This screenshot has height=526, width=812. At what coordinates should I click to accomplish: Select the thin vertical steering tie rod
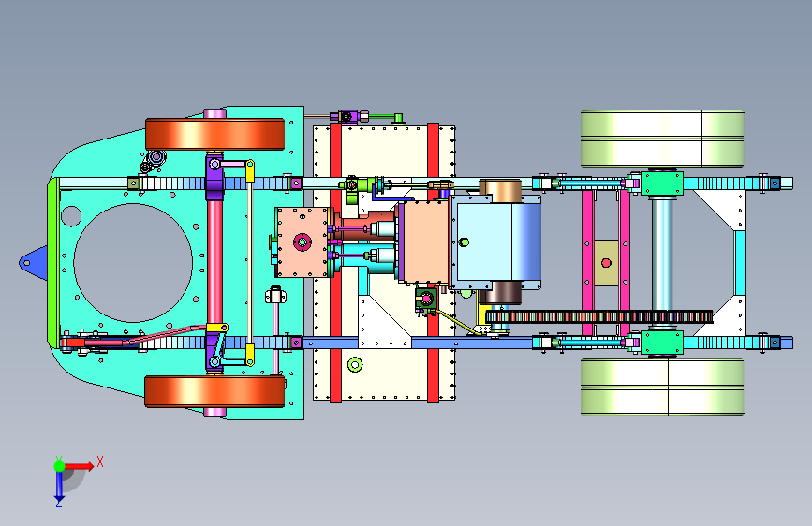pos(250,263)
